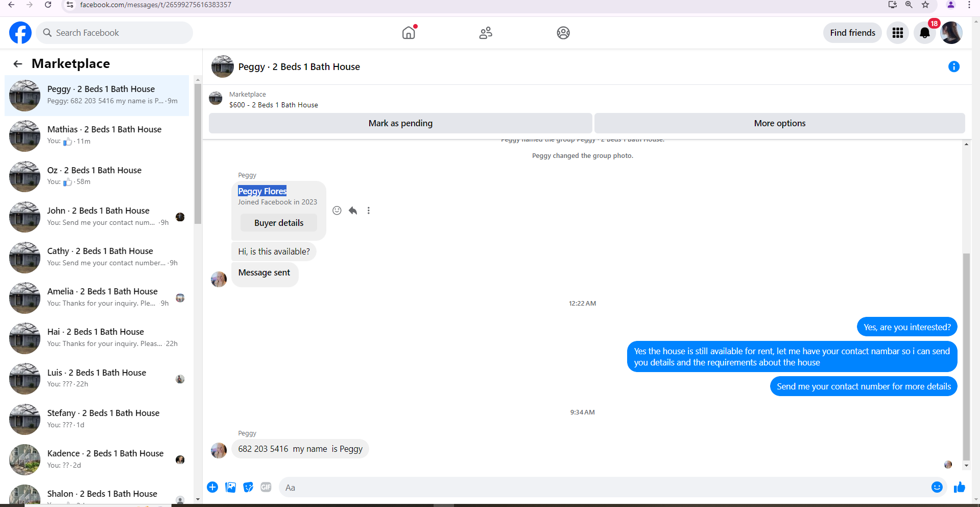The width and height of the screenshot is (980, 507).
Task: Open Peggy Flores profile link
Action: pos(262,191)
